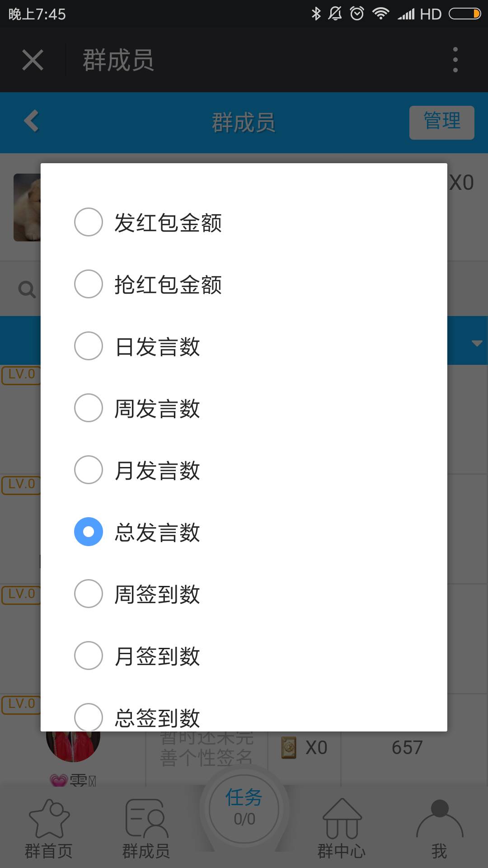488x868 pixels.
Task: Choose 月发言数 sorting option
Action: coord(89,470)
